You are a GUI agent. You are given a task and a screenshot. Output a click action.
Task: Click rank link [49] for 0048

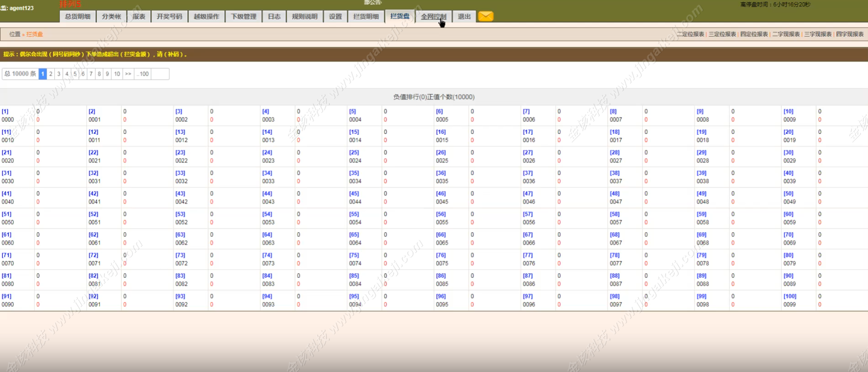[x=701, y=194]
